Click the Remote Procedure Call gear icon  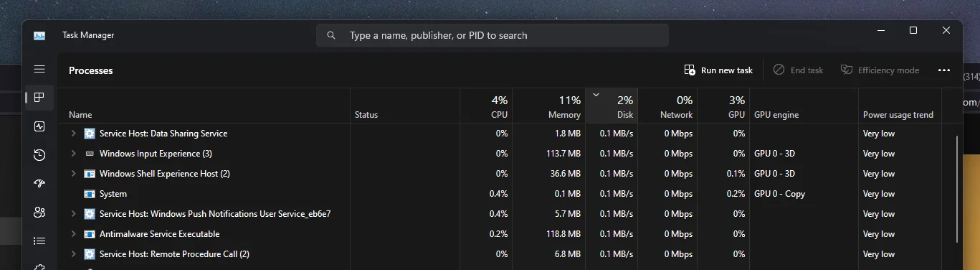pos(90,254)
